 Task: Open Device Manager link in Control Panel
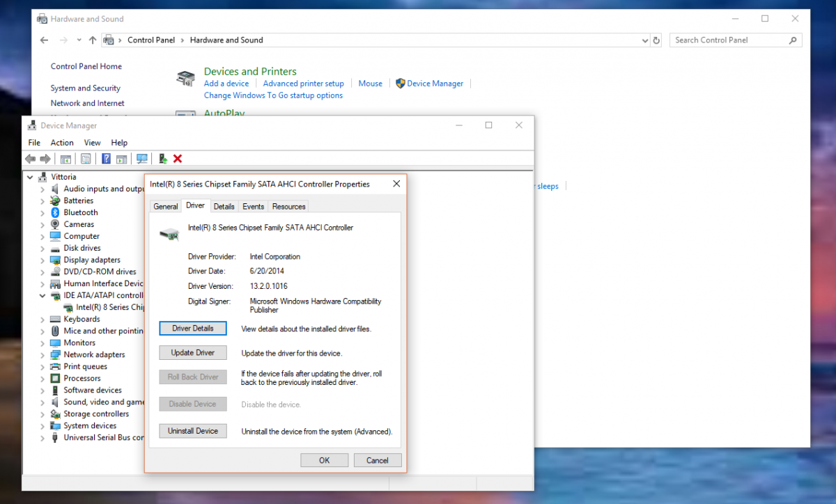pyautogui.click(x=435, y=84)
